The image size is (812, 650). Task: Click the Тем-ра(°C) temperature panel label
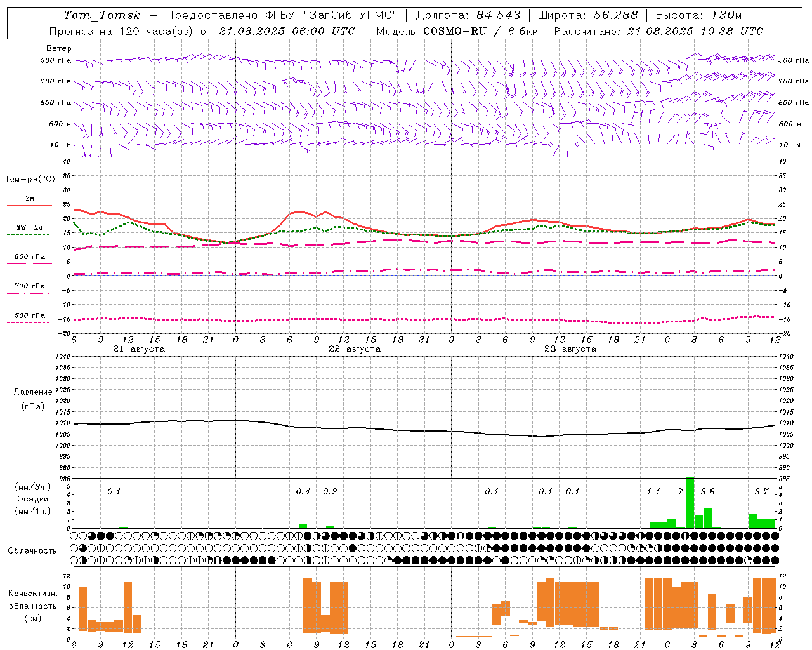[x=30, y=180]
